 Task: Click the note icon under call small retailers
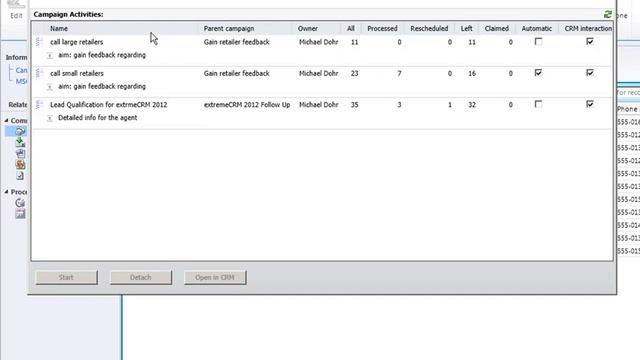tap(50, 87)
